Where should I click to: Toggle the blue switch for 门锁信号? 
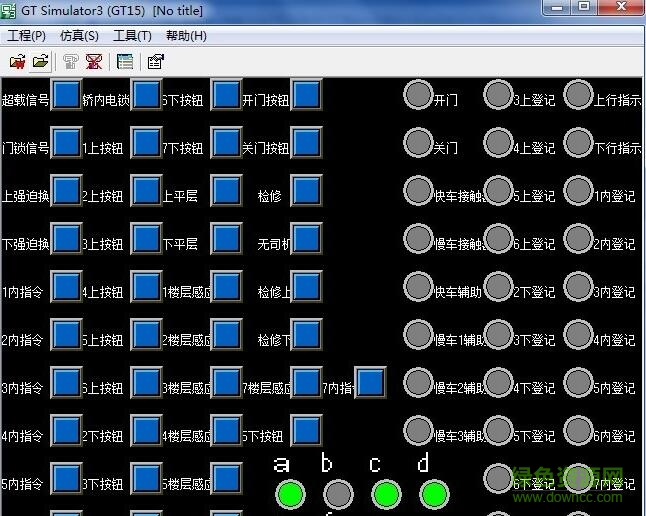[x=66, y=143]
